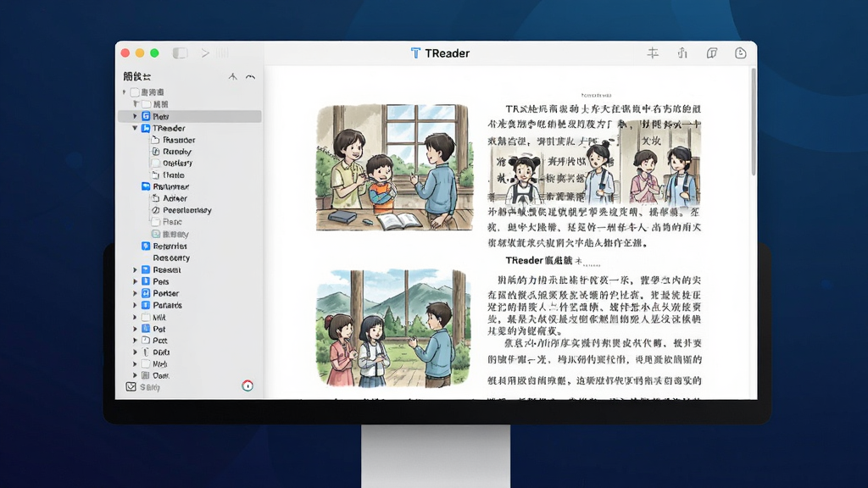The width and height of the screenshot is (868, 488).
Task: Click the TReader title text in title bar
Action: click(x=448, y=53)
